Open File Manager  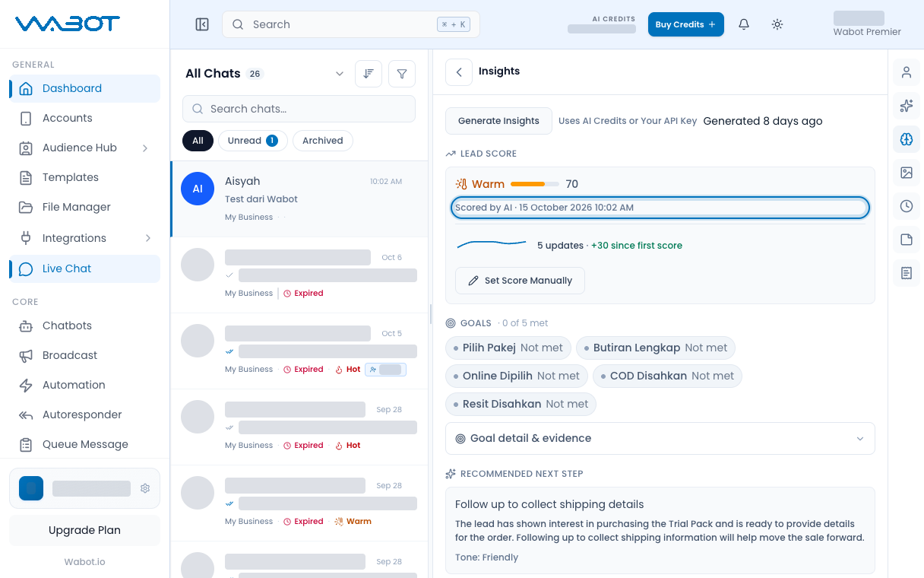[x=85, y=207]
